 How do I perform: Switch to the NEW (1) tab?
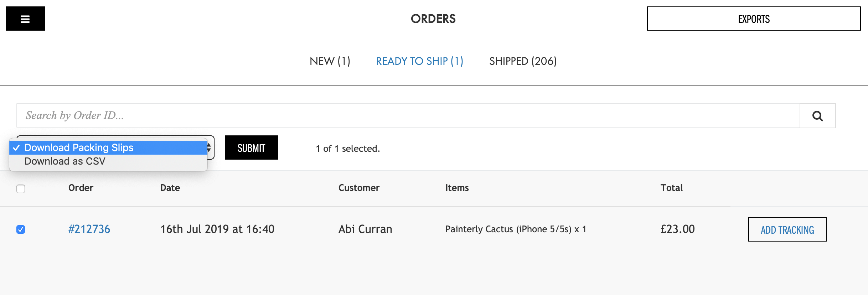coord(330,61)
